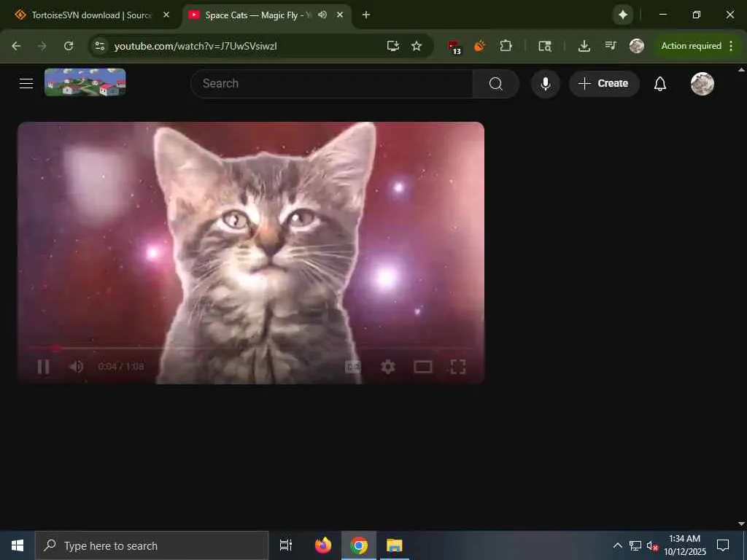Bookmark this page with the star

pos(417,46)
